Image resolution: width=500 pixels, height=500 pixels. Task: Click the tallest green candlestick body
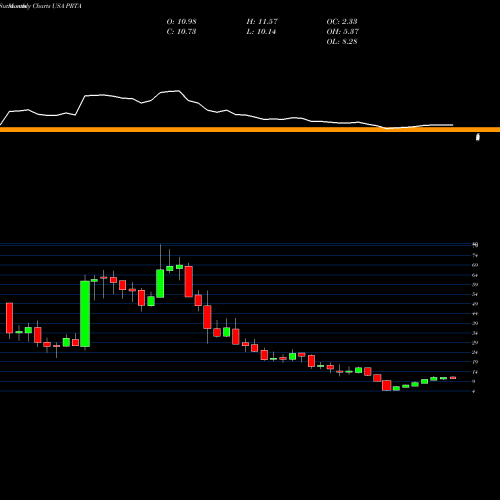pos(85,314)
